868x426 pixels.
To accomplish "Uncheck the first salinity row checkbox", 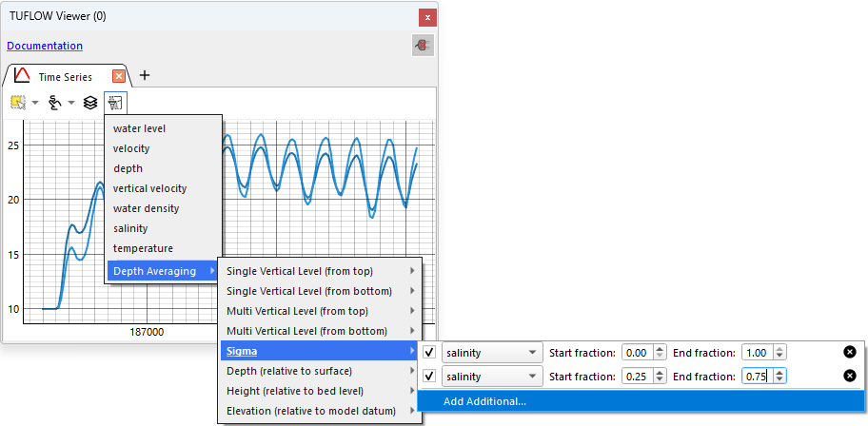I will [429, 353].
